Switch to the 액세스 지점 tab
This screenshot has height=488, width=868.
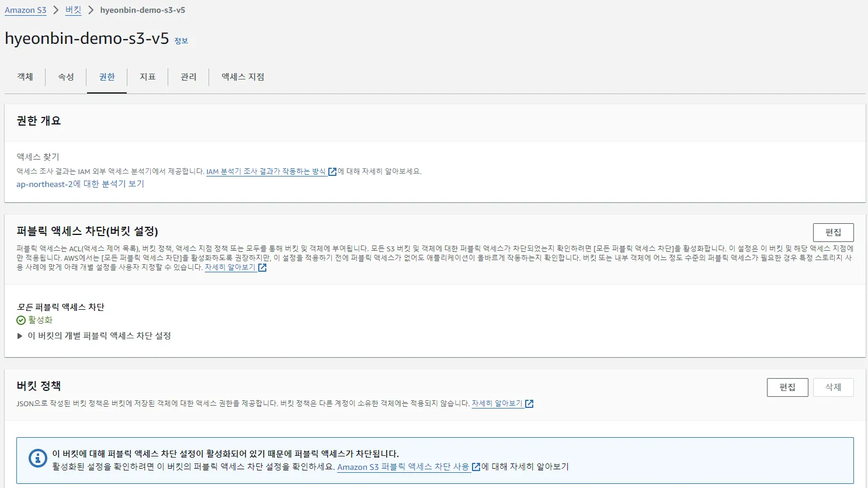click(243, 77)
